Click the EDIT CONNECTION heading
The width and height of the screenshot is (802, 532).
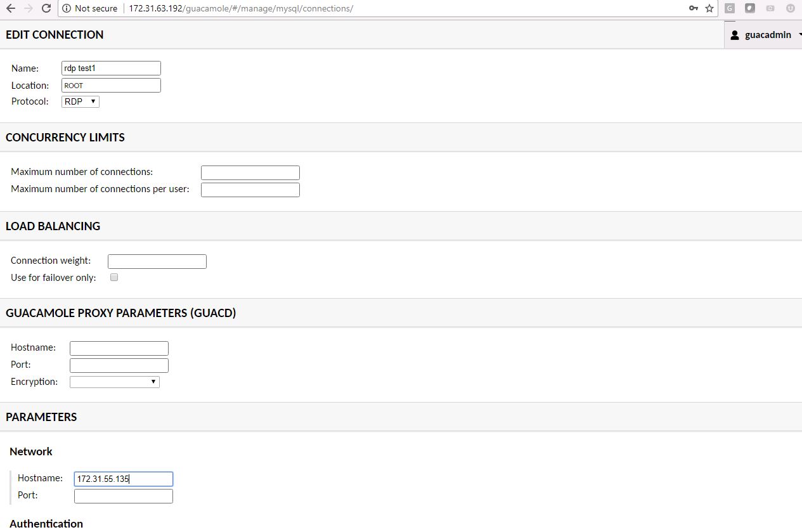[x=55, y=35]
